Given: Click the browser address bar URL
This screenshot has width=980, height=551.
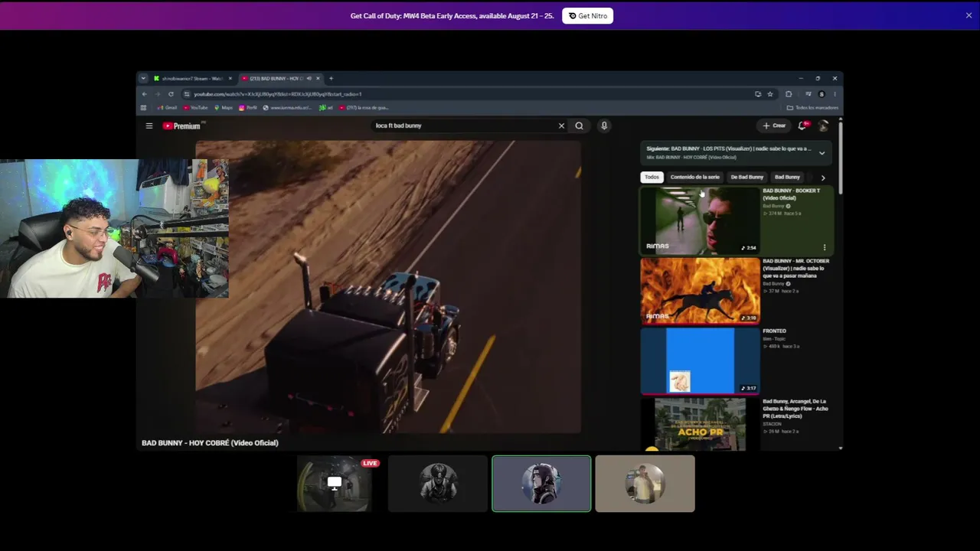Looking at the screenshot, I should click(277, 94).
